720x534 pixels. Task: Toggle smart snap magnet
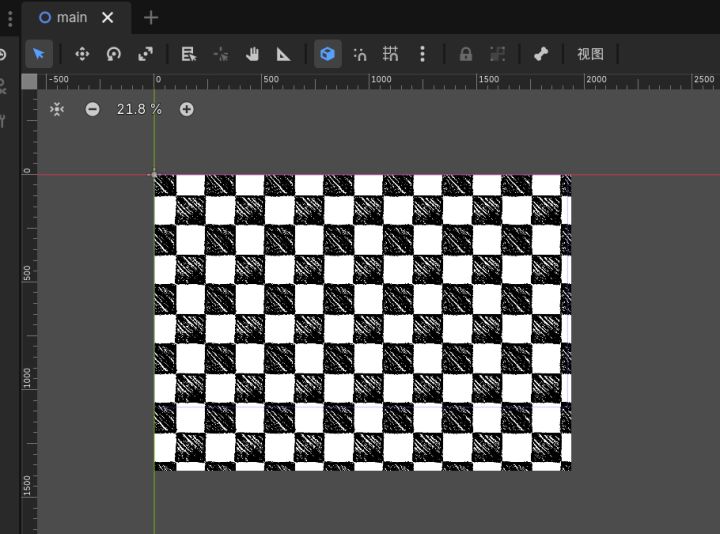(360, 54)
